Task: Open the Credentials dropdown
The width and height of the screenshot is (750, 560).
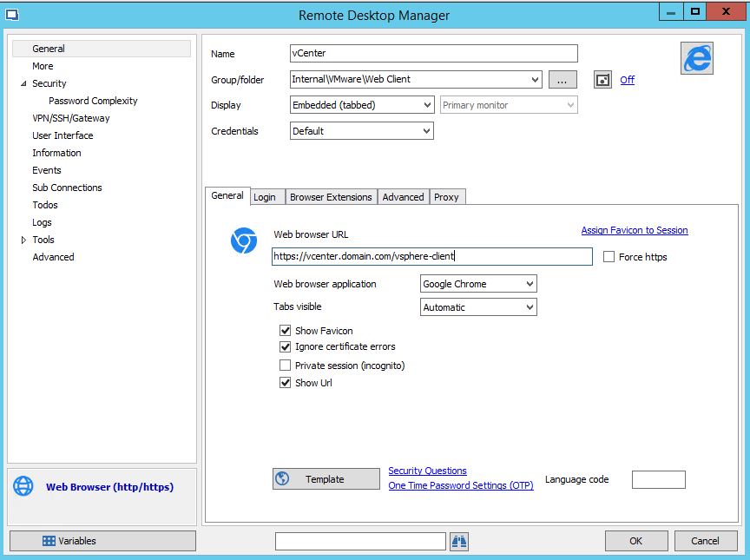Action: [427, 131]
